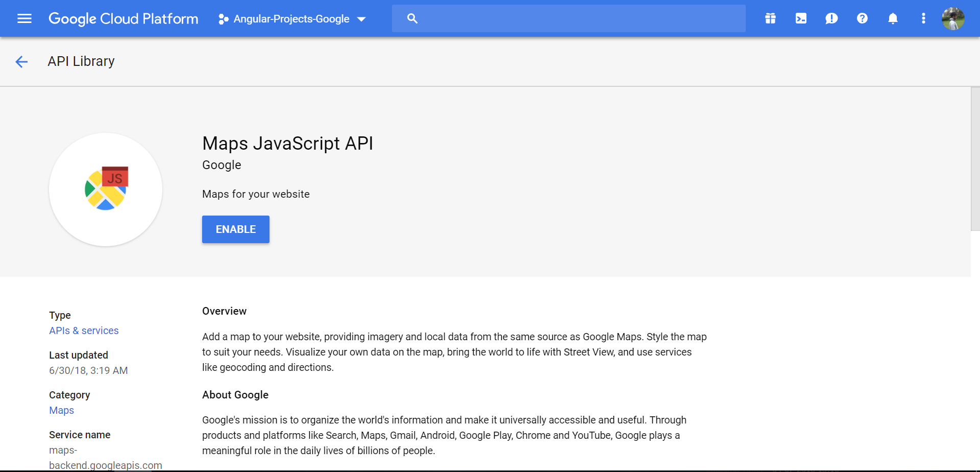
Task: Open the help question mark icon
Action: [862, 19]
